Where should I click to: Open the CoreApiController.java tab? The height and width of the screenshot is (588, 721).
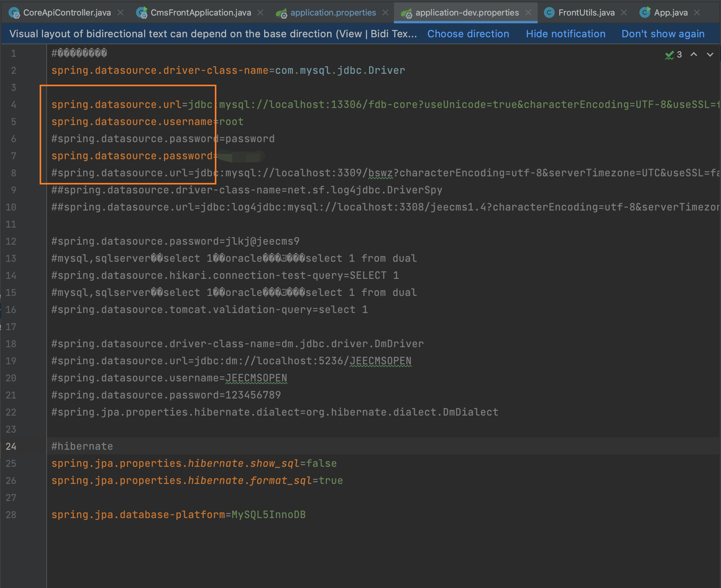(67, 13)
